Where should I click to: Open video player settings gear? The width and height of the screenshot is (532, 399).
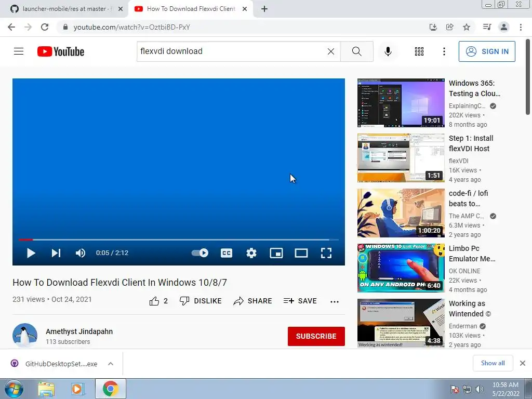pos(251,253)
